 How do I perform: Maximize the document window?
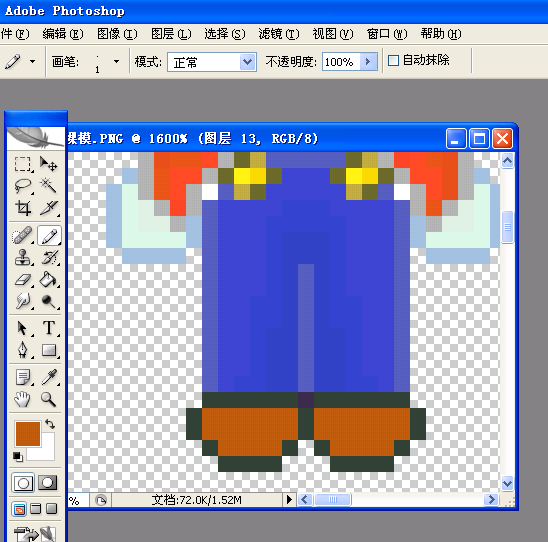[479, 139]
